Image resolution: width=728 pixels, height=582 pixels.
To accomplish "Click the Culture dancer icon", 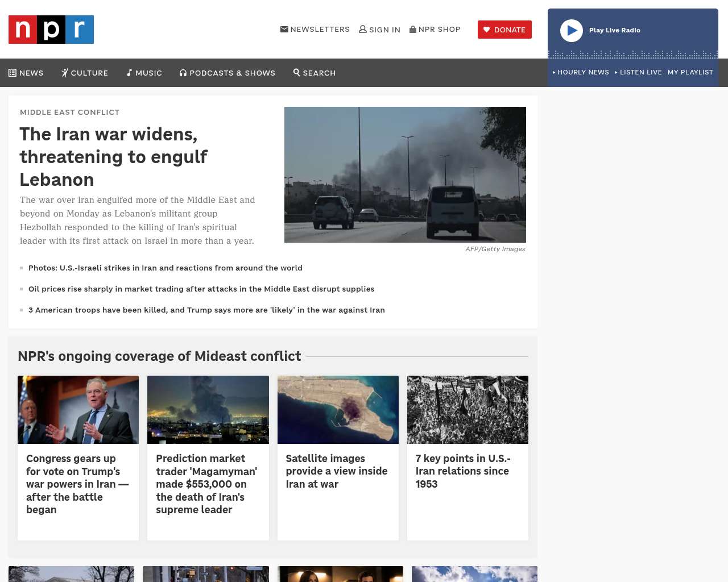I will pos(65,73).
